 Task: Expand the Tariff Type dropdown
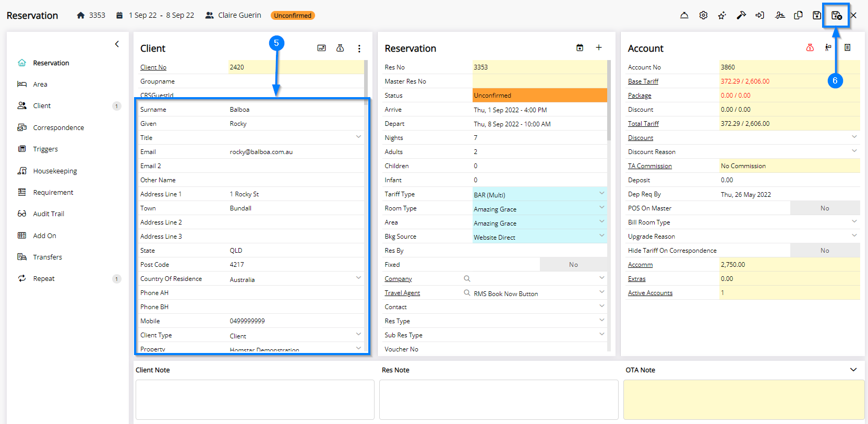[601, 194]
